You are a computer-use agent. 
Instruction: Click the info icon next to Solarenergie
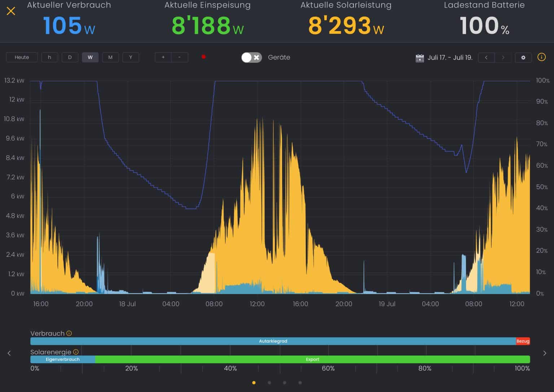(76, 352)
